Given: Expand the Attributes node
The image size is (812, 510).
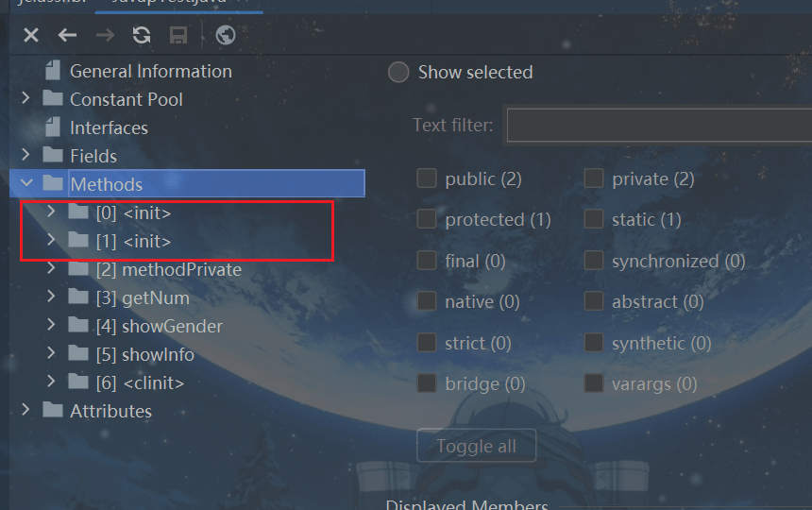Looking at the screenshot, I should [x=25, y=410].
